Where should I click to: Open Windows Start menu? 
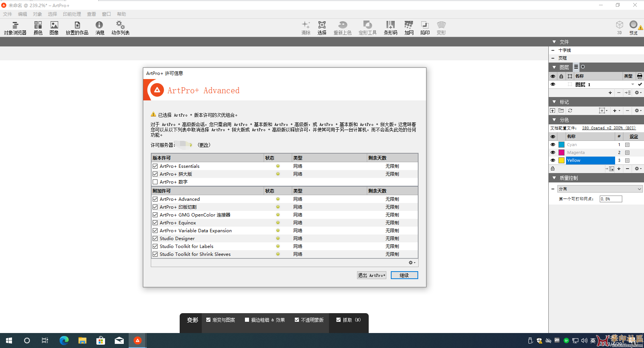pyautogui.click(x=9, y=341)
